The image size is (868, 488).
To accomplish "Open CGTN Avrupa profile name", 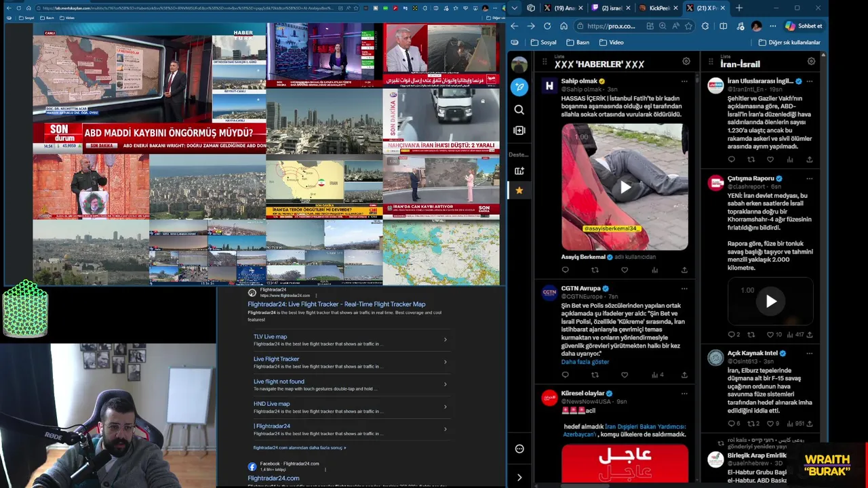I will [580, 288].
